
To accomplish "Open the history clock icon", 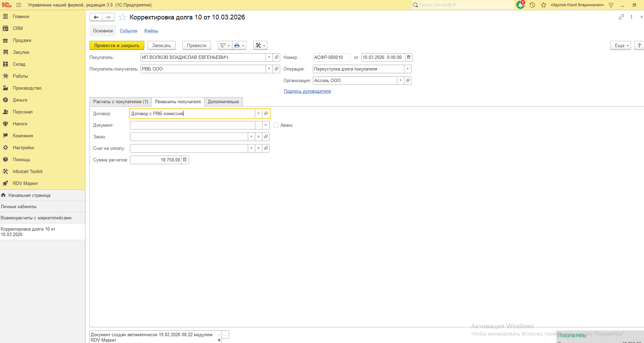I will 532,5.
